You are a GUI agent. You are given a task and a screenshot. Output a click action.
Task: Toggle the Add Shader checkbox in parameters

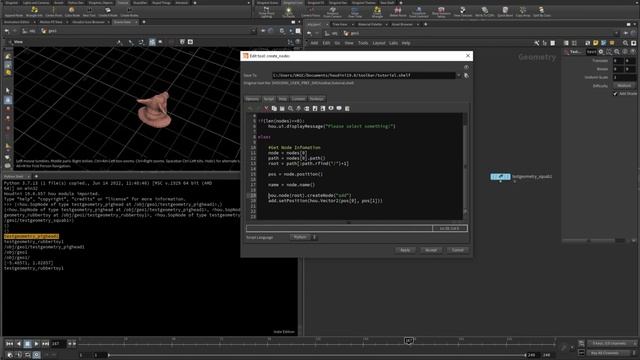(615, 93)
